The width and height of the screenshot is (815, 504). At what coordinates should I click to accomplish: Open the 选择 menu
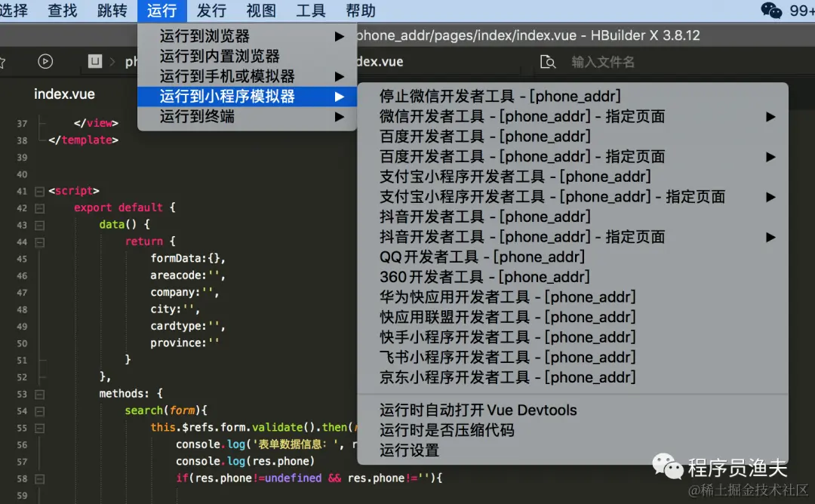pyautogui.click(x=14, y=11)
